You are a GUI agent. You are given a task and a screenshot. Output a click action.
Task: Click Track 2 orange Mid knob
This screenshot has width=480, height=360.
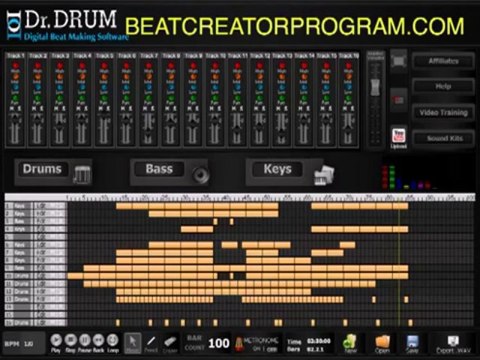point(37,77)
